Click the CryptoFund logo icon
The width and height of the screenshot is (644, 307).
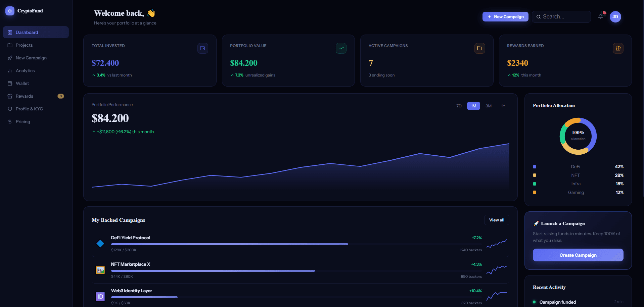(9, 10)
